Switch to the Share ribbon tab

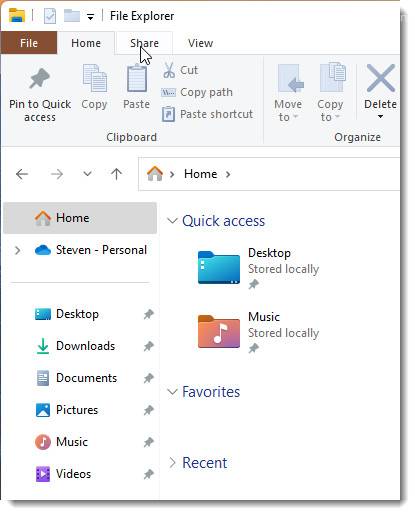144,43
